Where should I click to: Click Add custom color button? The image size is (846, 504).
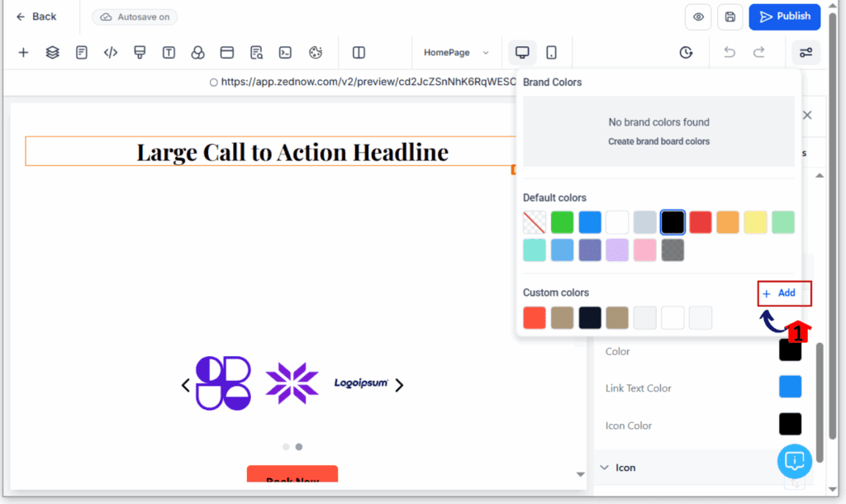pos(779,293)
